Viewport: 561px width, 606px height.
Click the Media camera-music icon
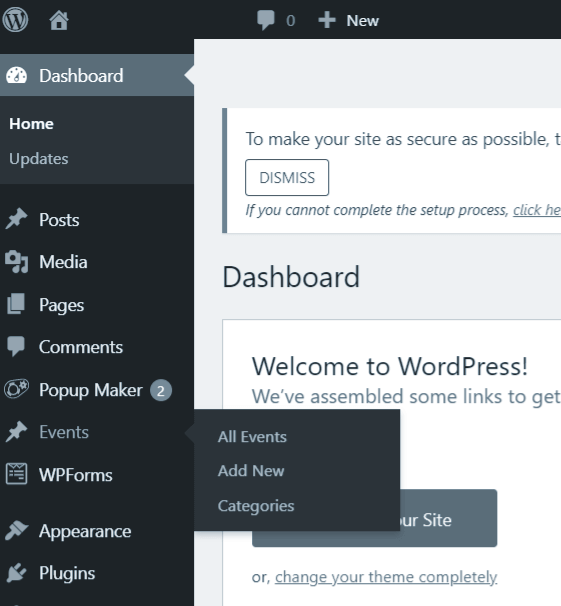pyautogui.click(x=16, y=262)
